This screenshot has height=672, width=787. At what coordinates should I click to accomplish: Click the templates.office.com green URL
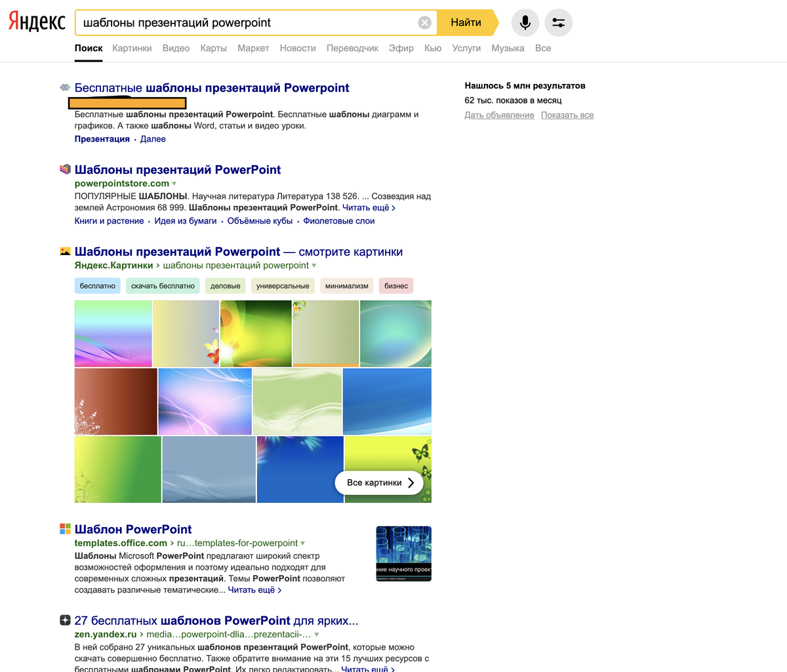[121, 543]
